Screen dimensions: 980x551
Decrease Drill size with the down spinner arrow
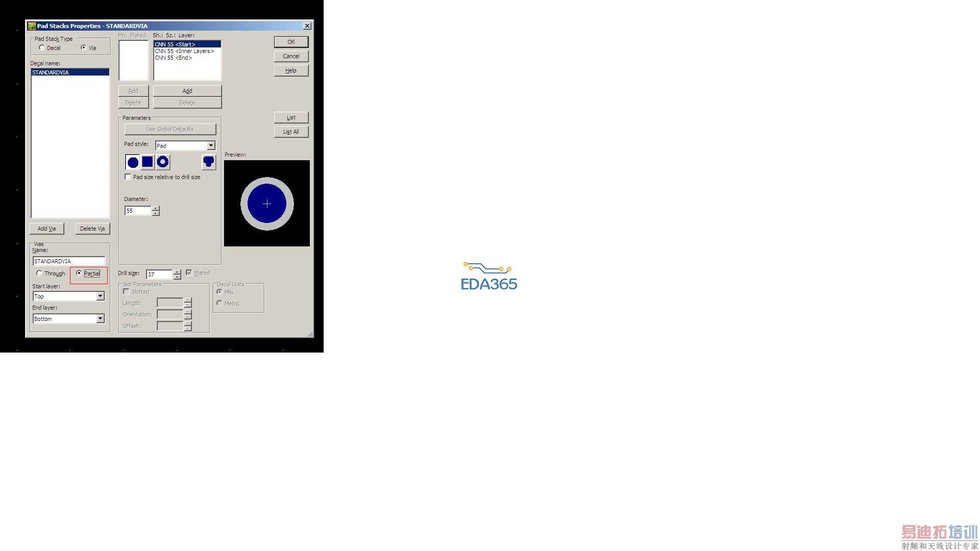[x=177, y=277]
